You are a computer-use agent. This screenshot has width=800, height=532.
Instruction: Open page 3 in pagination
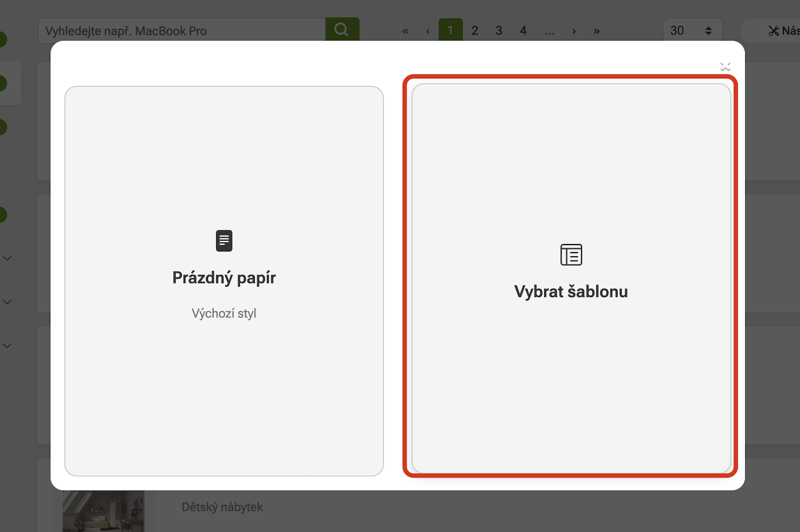tap(499, 30)
